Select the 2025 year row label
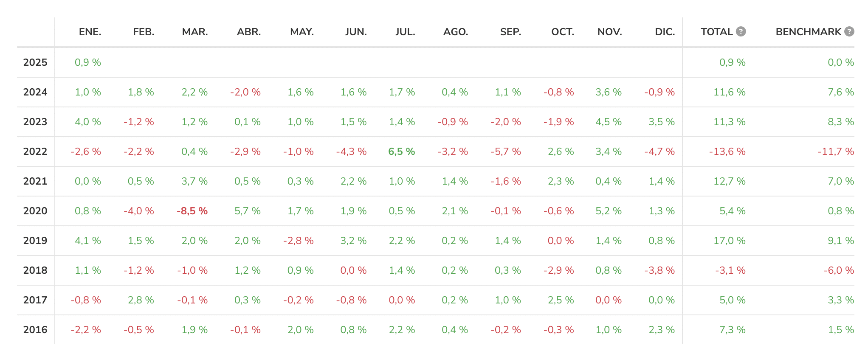 click(35, 62)
